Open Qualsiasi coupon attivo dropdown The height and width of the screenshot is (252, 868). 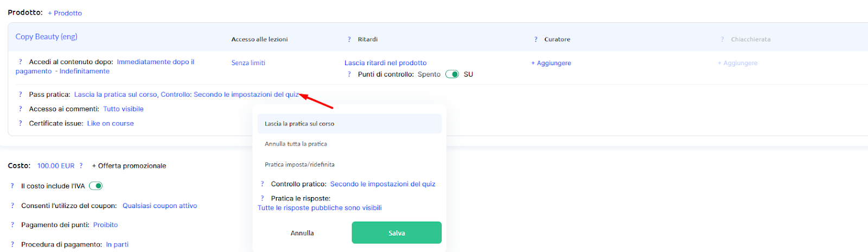(159, 206)
